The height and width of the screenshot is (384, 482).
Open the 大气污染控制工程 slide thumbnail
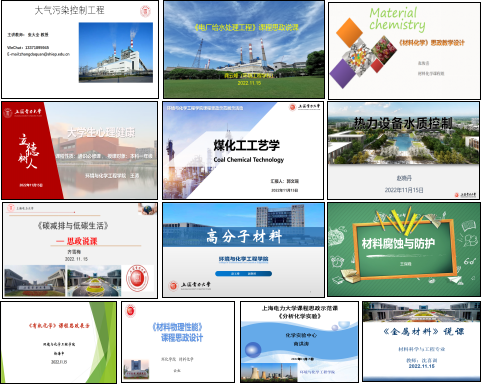click(80, 49)
